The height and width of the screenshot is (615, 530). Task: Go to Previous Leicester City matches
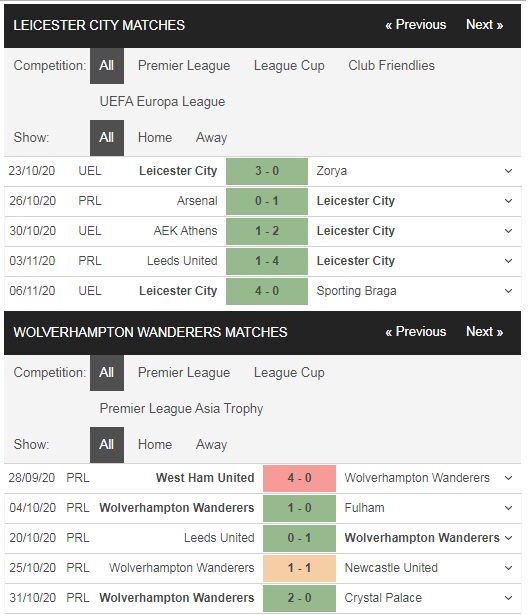415,25
